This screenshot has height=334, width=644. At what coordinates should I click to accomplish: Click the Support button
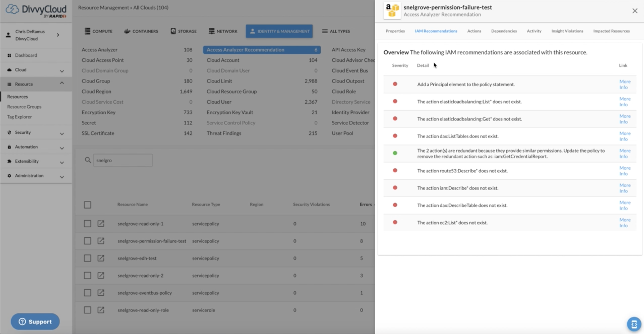pyautogui.click(x=35, y=321)
